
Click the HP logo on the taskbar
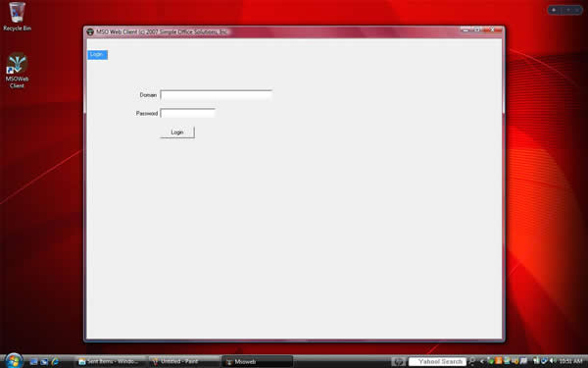click(x=399, y=361)
